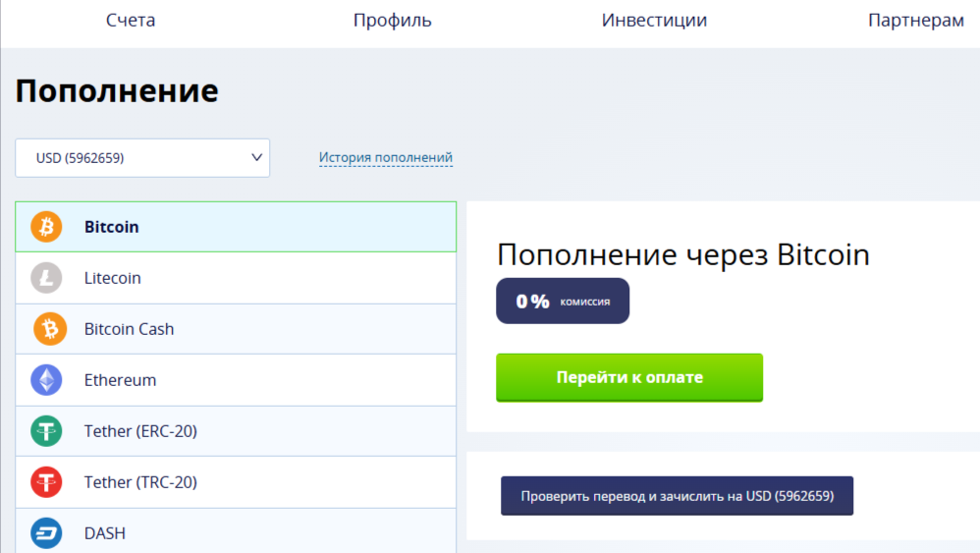This screenshot has width=980, height=553.
Task: Select Tether (ERC-20) label
Action: tap(140, 431)
